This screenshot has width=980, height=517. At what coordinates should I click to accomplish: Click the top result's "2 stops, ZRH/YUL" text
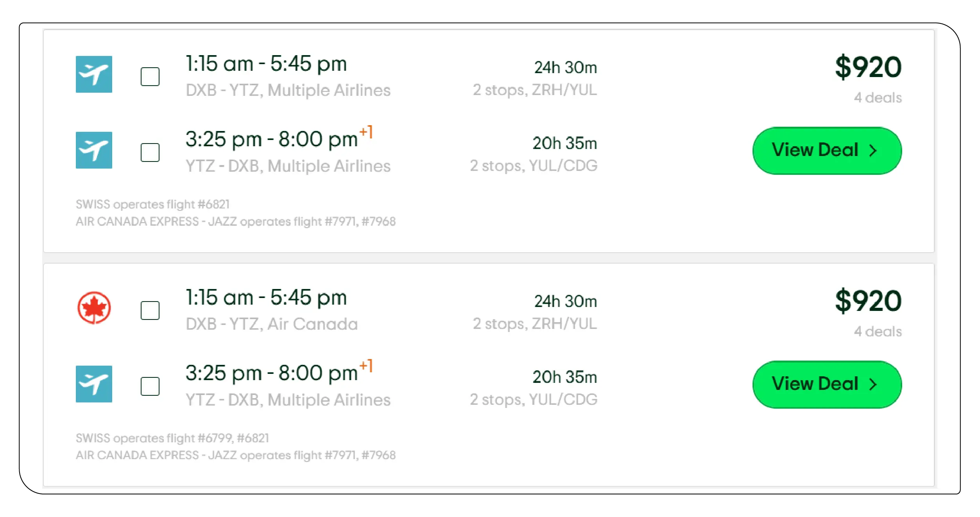click(x=535, y=90)
